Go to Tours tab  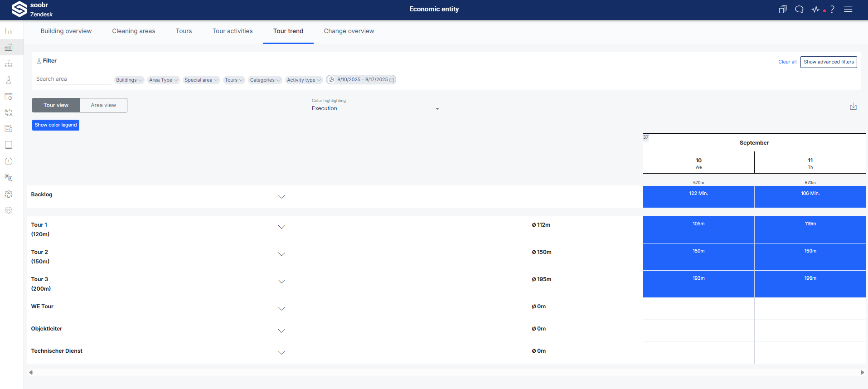click(184, 31)
